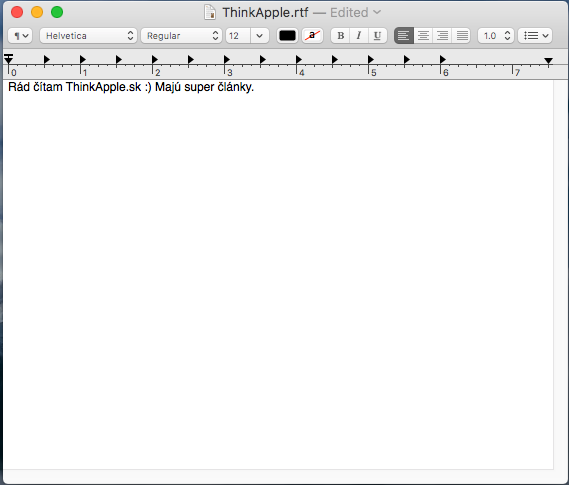Open the Regular typeface style dropdown
The height and width of the screenshot is (485, 569).
coord(181,36)
